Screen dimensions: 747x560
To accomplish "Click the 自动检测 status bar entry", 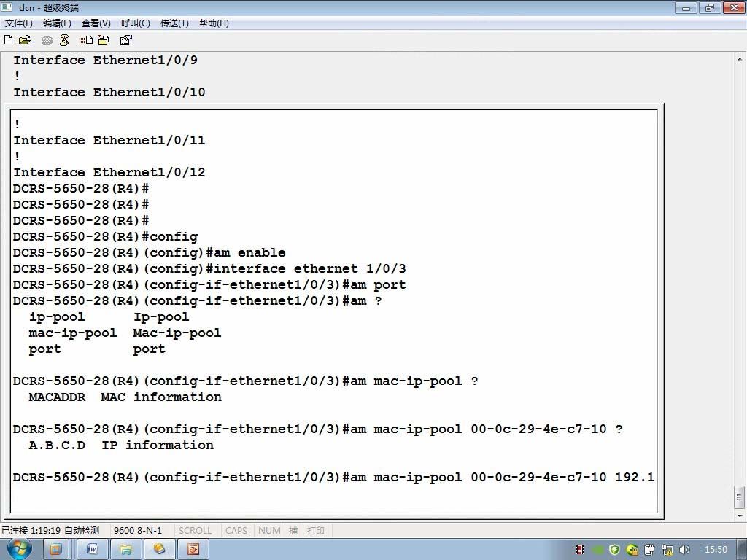I will [x=82, y=531].
